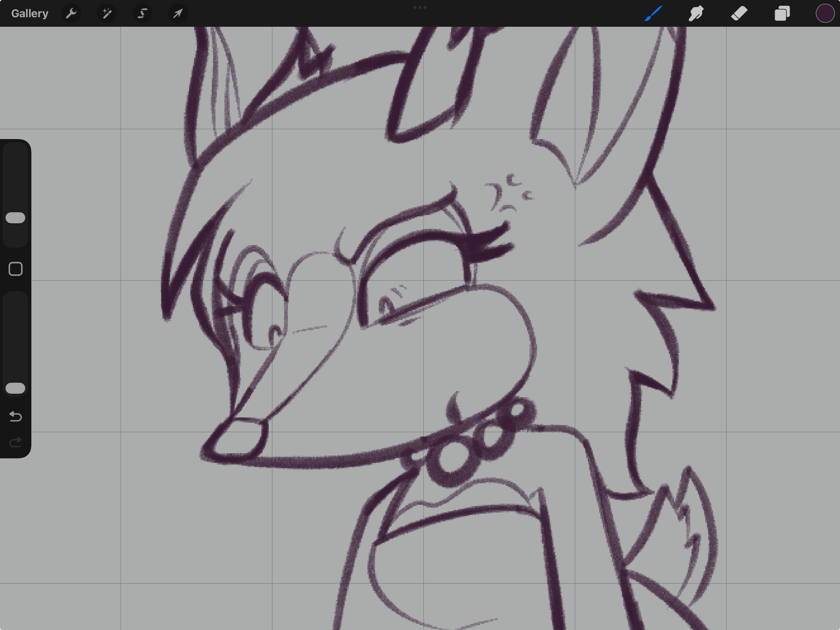Select the Brush tool

[x=653, y=14]
